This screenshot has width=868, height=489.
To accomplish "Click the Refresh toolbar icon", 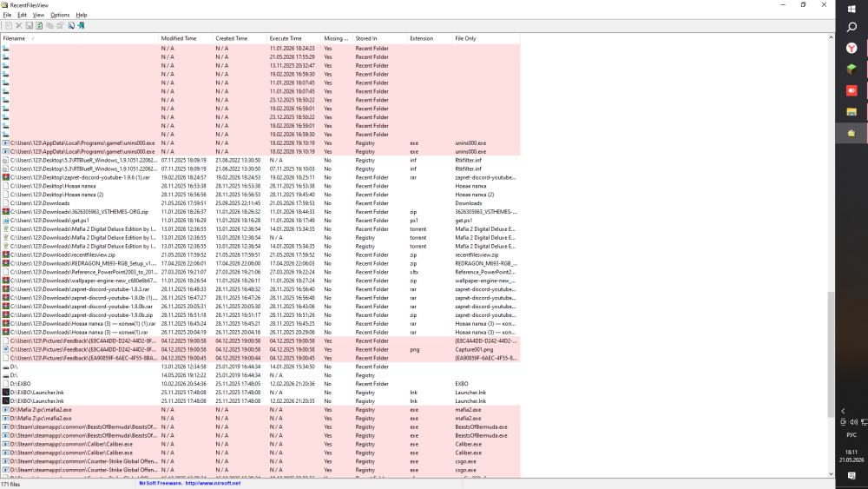I will point(39,25).
